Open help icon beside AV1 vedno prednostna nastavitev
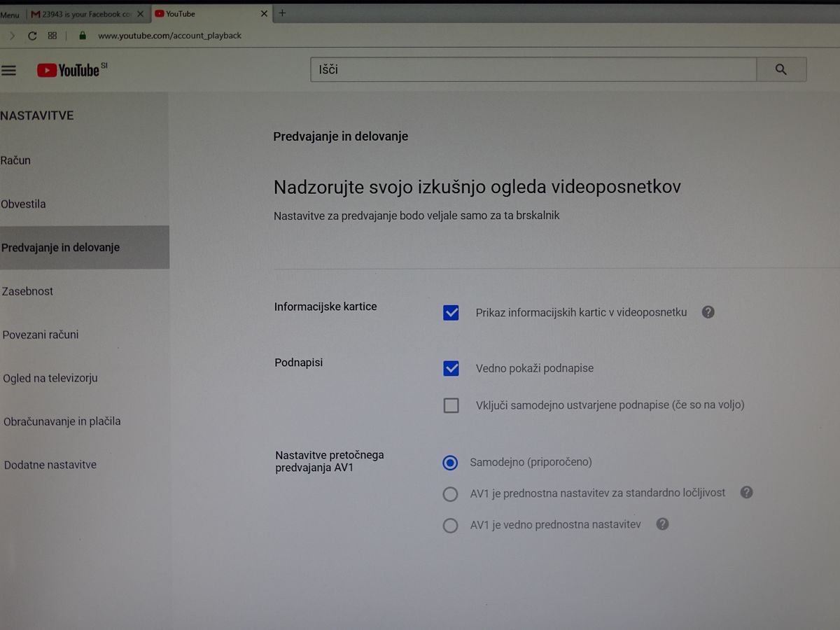840x630 pixels. (x=662, y=524)
